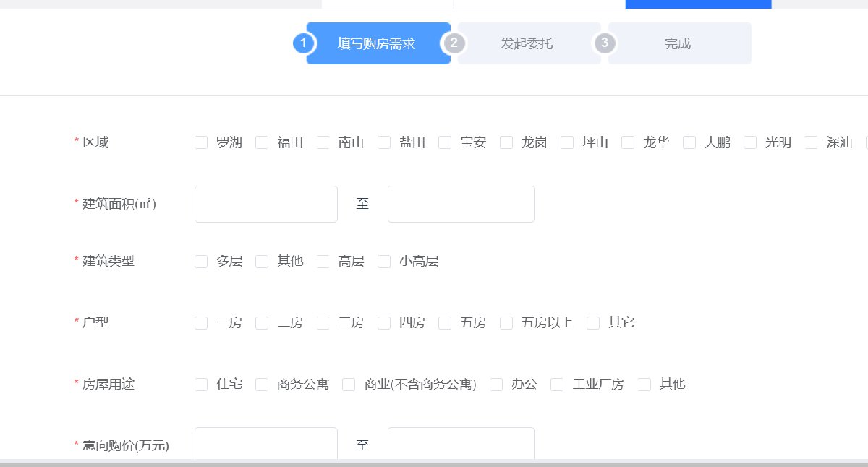The height and width of the screenshot is (467, 868).
Task: Click the 户型 field label
Action: pos(95,323)
